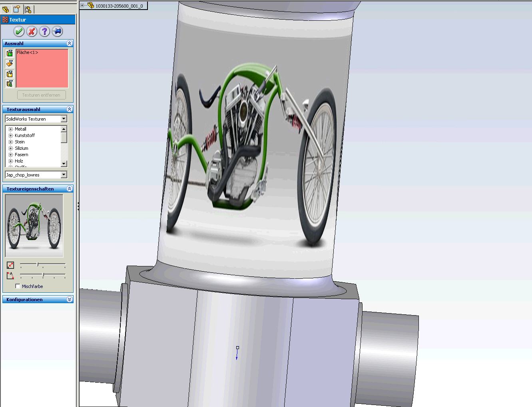The height and width of the screenshot is (407, 532).
Task: Switch to the PropertyManager tab
Action: click(17, 9)
